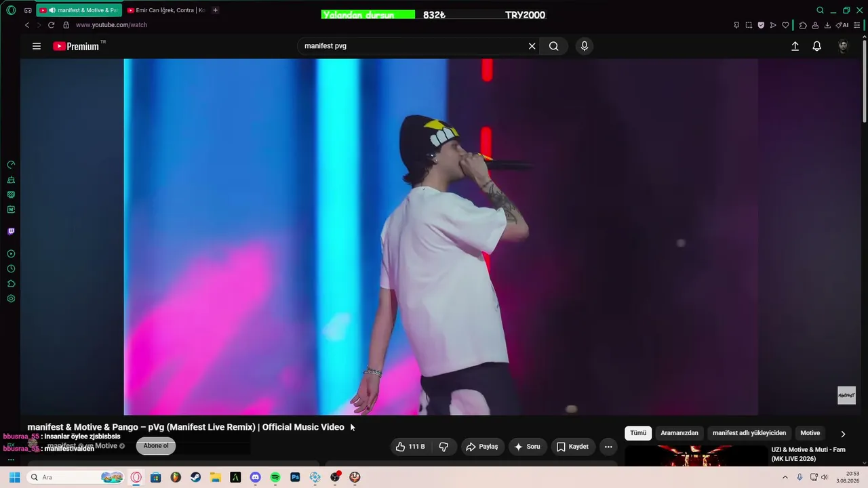Image resolution: width=868 pixels, height=488 pixels.
Task: Open Photoshop from the taskbar
Action: click(295, 477)
